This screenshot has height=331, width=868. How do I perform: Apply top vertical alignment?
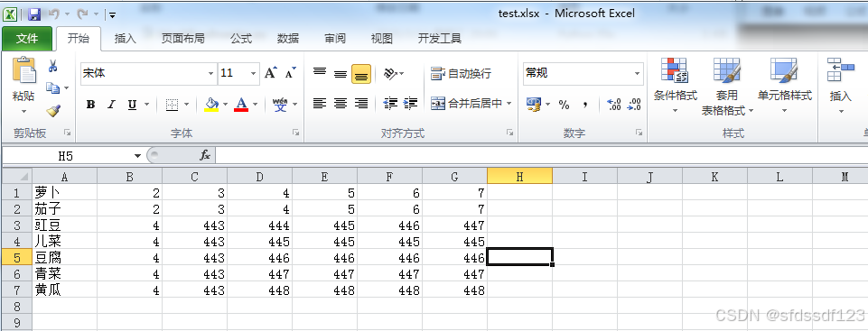(x=320, y=73)
